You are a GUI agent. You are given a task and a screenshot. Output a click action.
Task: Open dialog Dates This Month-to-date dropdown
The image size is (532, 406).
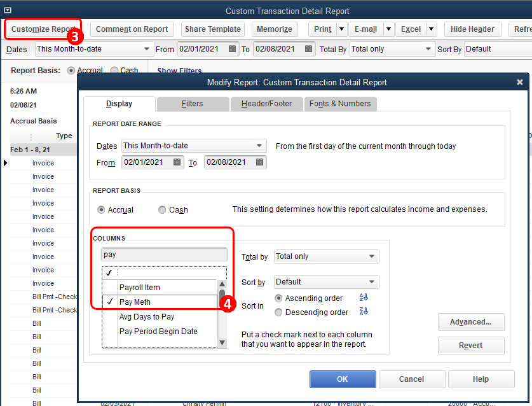point(259,146)
